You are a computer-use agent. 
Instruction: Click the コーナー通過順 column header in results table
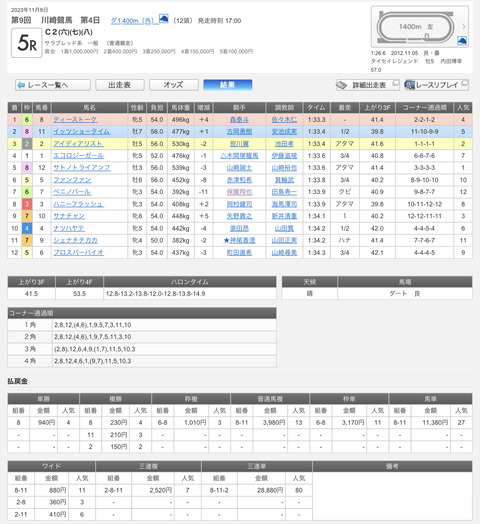pos(425,108)
